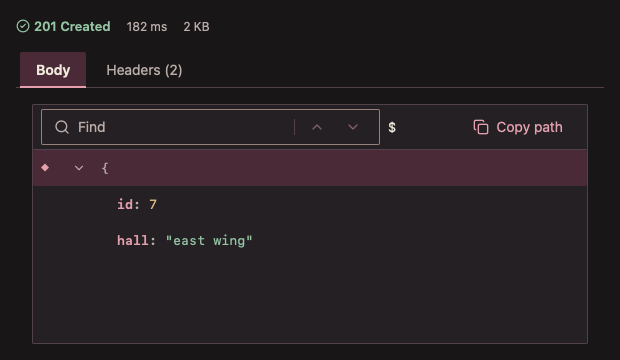Screen dimensions: 620x360
Task: Select the opening brace root row
Action: pyautogui.click(x=310, y=168)
